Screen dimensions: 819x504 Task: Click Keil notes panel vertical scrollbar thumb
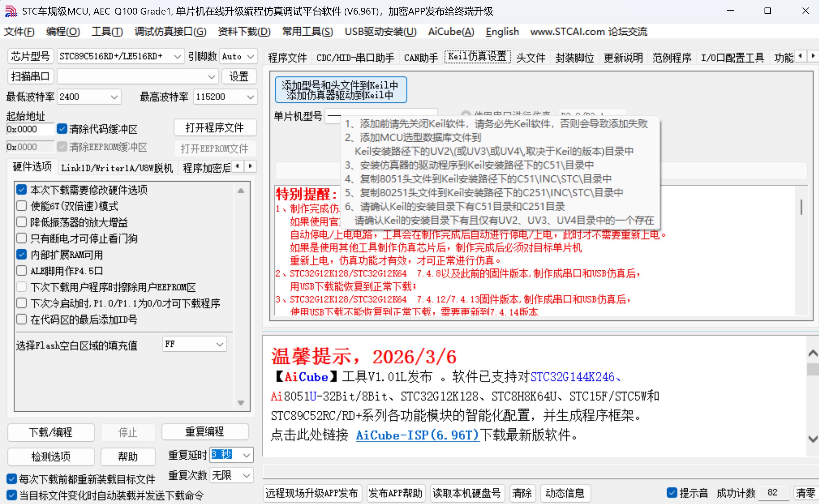click(x=801, y=207)
